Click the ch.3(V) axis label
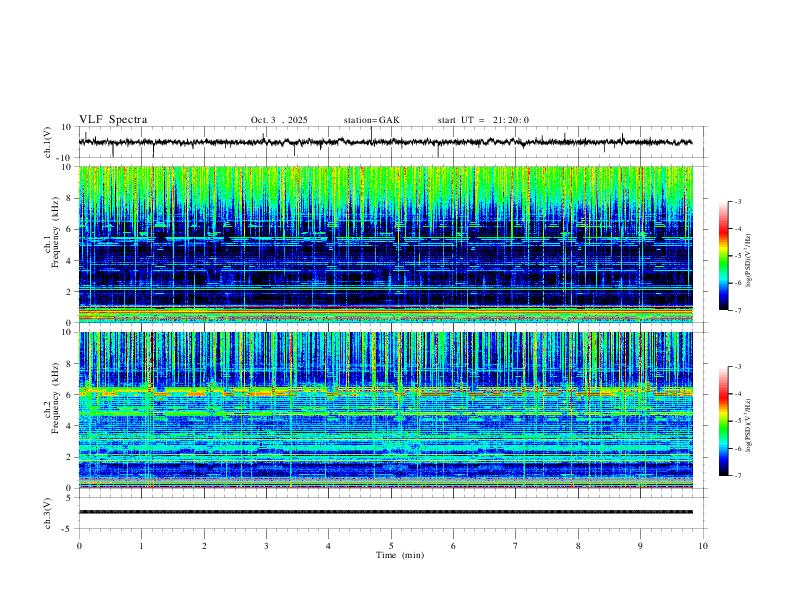This screenshot has width=792, height=612. click(x=48, y=513)
